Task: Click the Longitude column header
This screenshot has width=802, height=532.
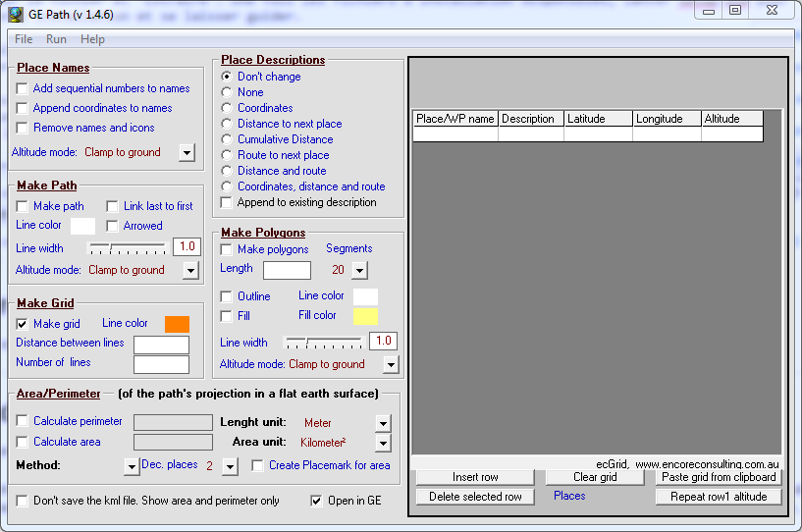Action: [x=667, y=119]
